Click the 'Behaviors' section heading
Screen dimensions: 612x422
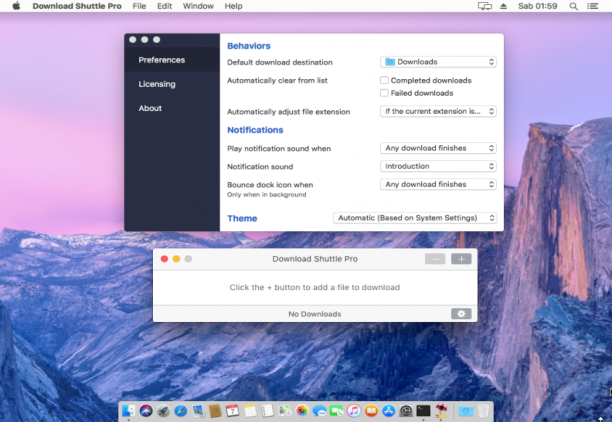point(249,46)
